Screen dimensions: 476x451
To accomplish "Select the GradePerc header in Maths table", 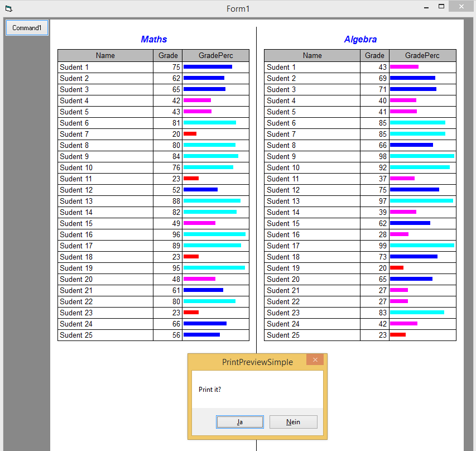I will point(215,55).
